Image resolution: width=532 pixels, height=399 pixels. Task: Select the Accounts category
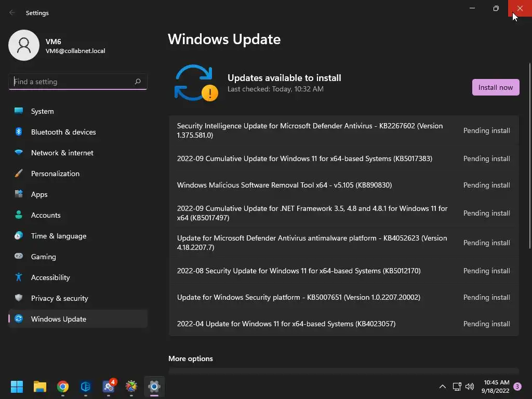(x=78, y=215)
